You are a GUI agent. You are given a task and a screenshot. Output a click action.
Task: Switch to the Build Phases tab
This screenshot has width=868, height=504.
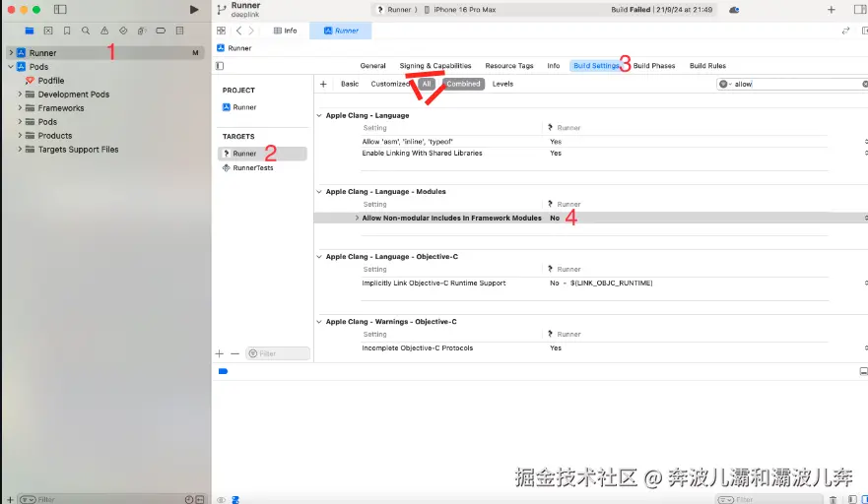(x=654, y=66)
